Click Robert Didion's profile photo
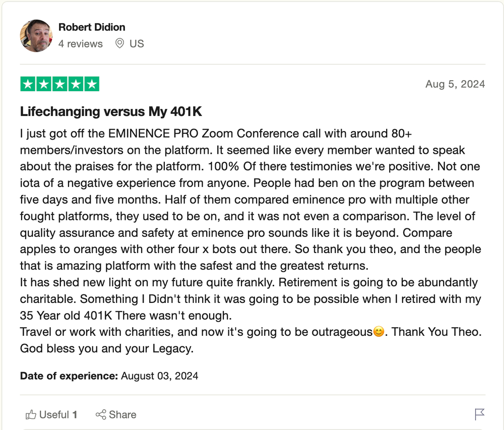Viewport: 504px width, 430px height. coord(36,36)
